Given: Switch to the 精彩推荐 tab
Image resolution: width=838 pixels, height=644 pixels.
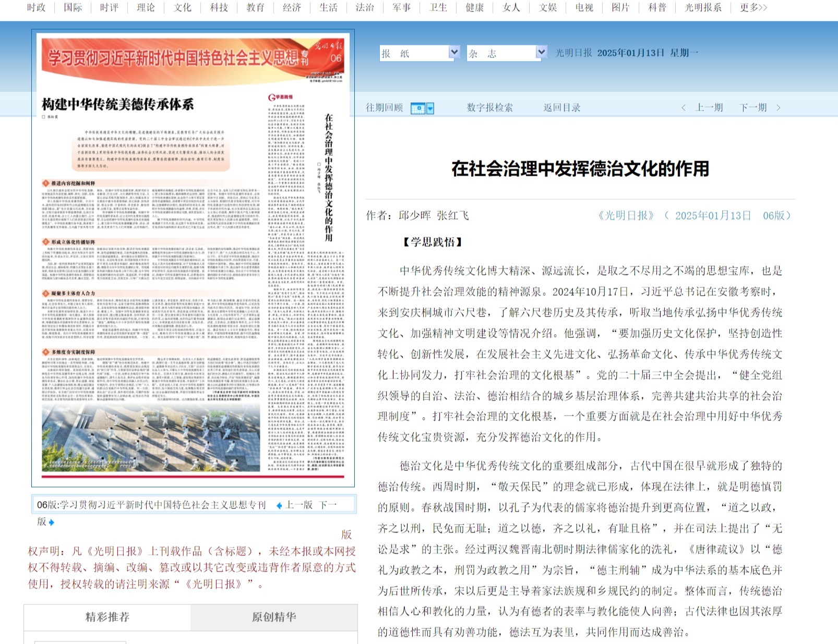Looking at the screenshot, I should click(x=107, y=617).
